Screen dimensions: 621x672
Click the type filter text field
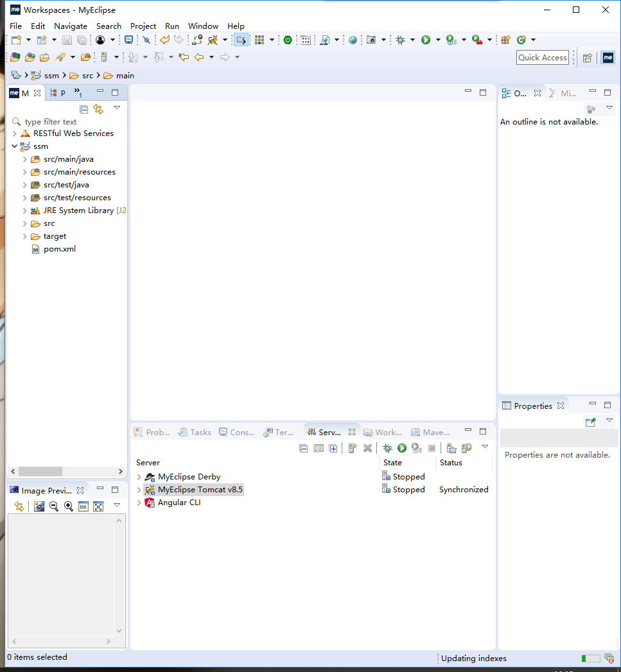pos(68,122)
